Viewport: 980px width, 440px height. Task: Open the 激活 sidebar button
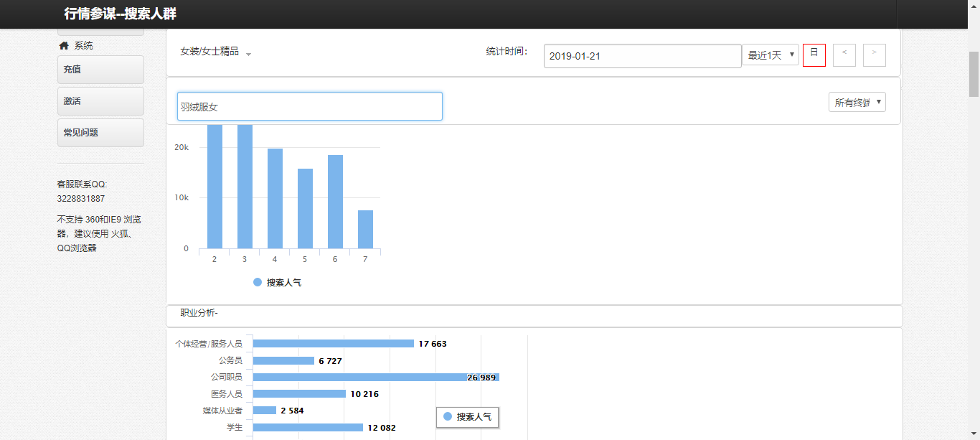tap(100, 101)
